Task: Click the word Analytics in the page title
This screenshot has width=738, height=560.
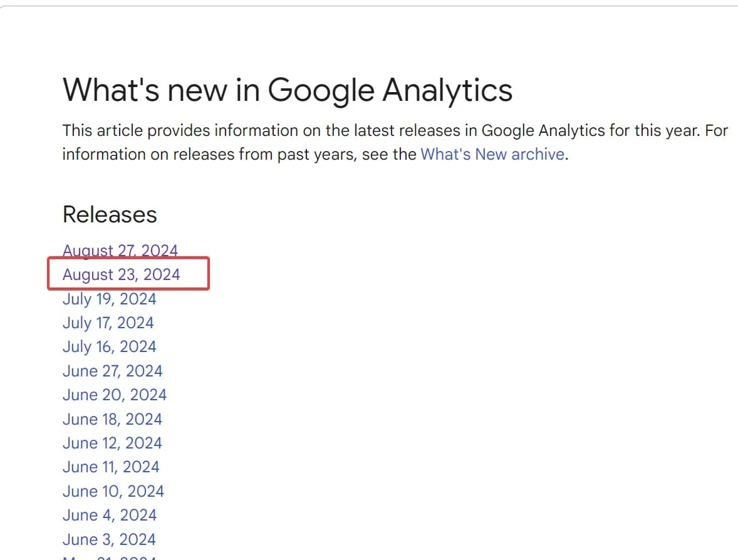Action: point(447,90)
